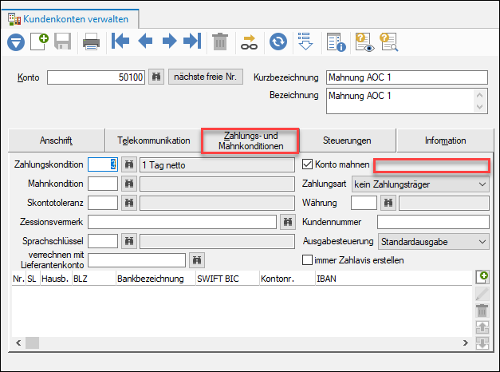The height and width of the screenshot is (372, 500).
Task: Go to the next record
Action: click(x=169, y=41)
